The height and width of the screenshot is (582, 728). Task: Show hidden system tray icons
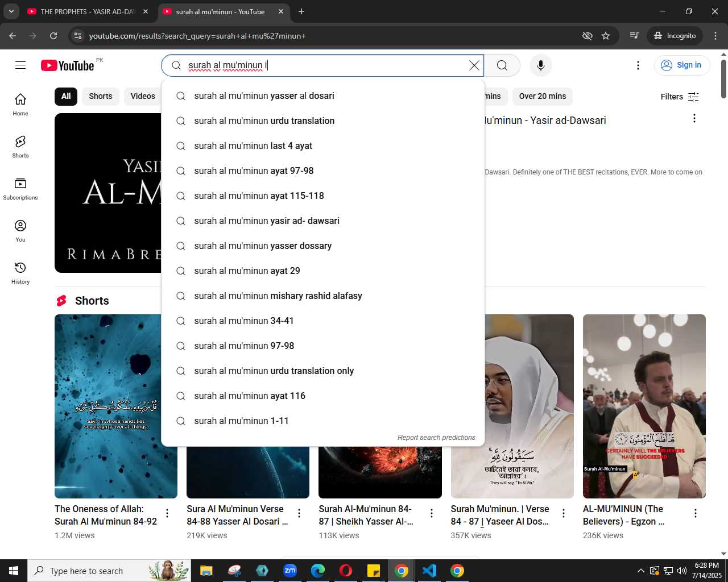coord(641,571)
